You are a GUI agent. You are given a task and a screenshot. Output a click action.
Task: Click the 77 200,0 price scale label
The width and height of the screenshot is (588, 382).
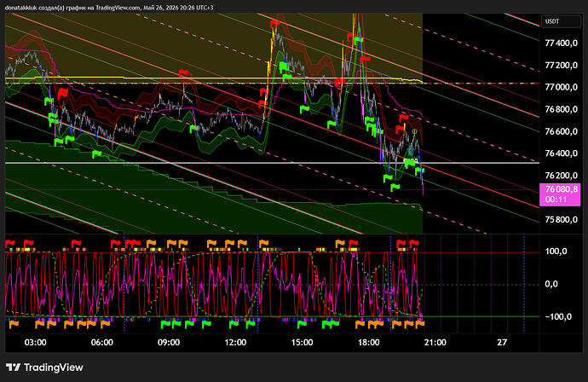(561, 66)
